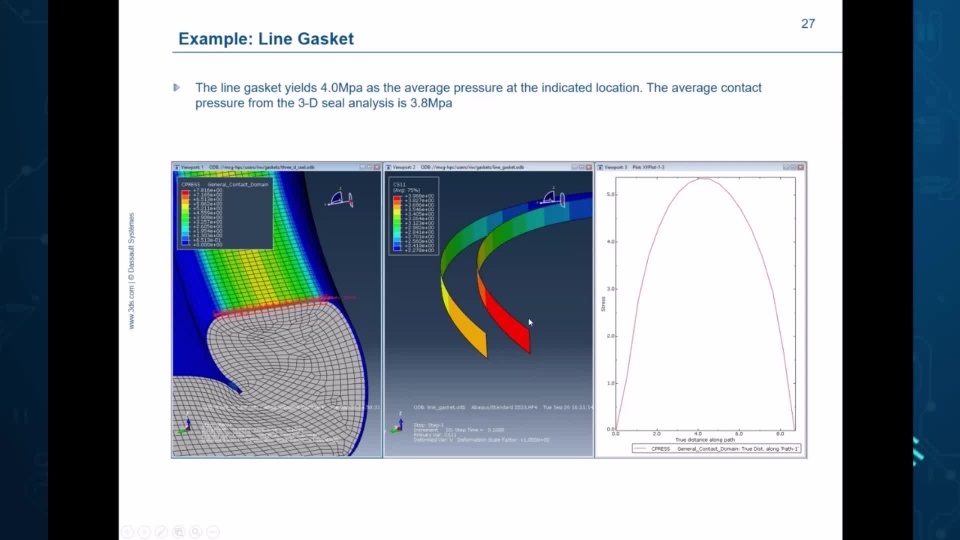Go to the previous slide with the back arrow control
This screenshot has width=960, height=540.
point(127,532)
